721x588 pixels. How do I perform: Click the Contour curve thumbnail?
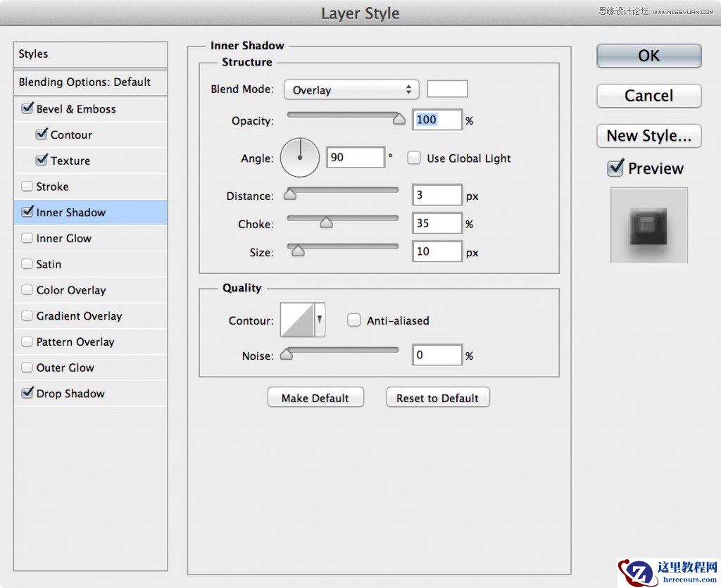[297, 320]
